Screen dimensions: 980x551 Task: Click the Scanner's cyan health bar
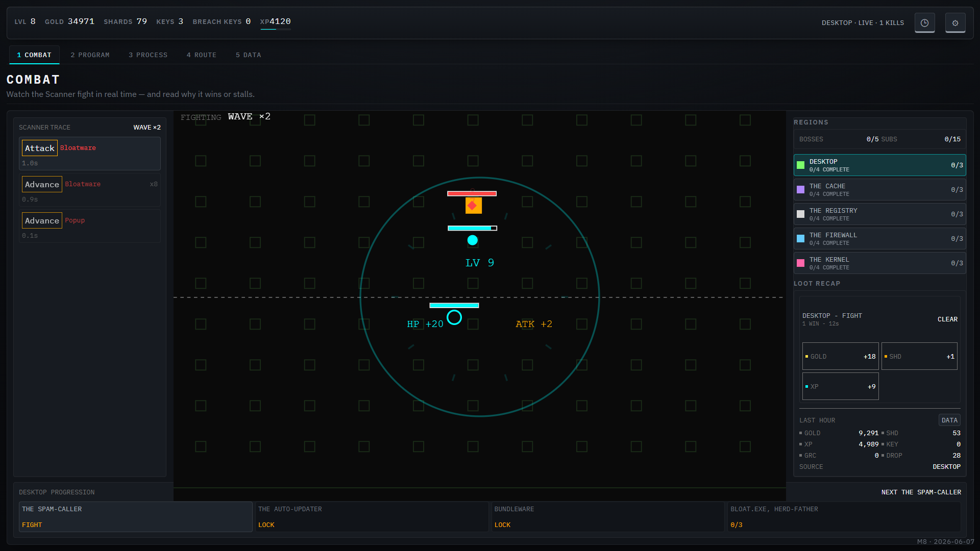[x=454, y=306]
